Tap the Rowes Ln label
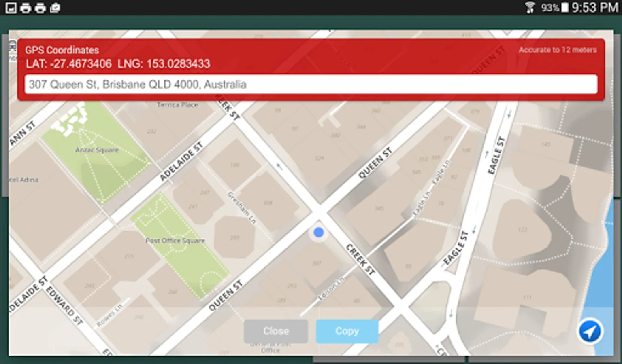 click(x=109, y=315)
